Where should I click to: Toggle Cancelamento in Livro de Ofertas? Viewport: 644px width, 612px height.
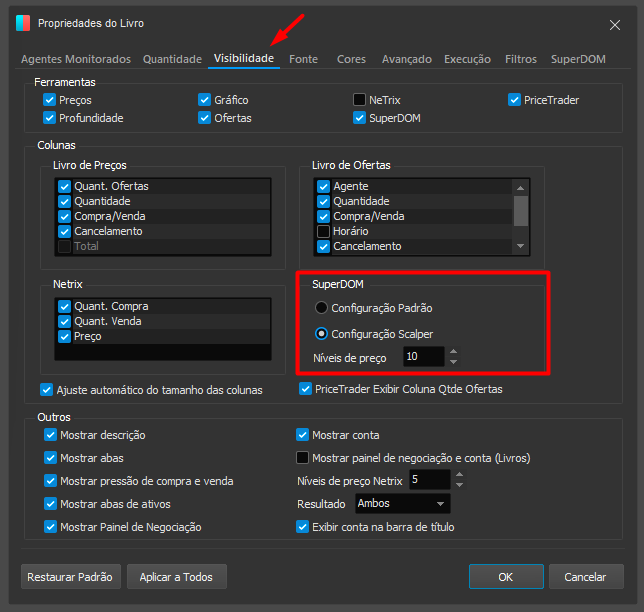pos(324,246)
